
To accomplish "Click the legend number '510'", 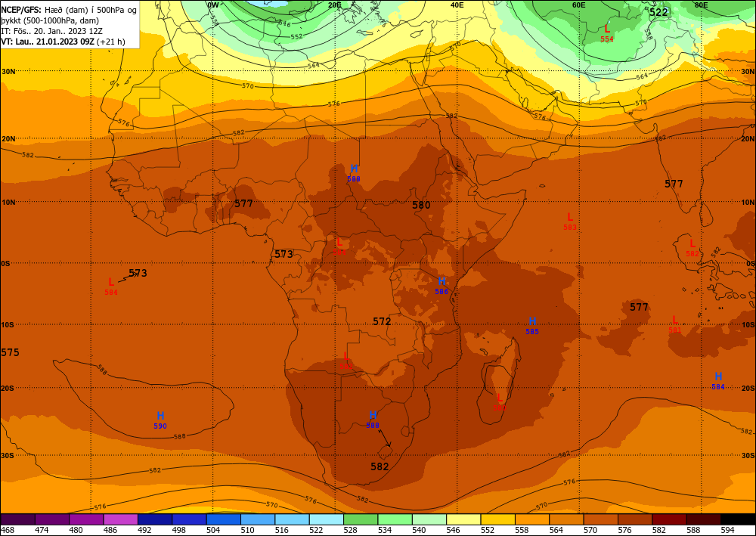I will point(248,530).
